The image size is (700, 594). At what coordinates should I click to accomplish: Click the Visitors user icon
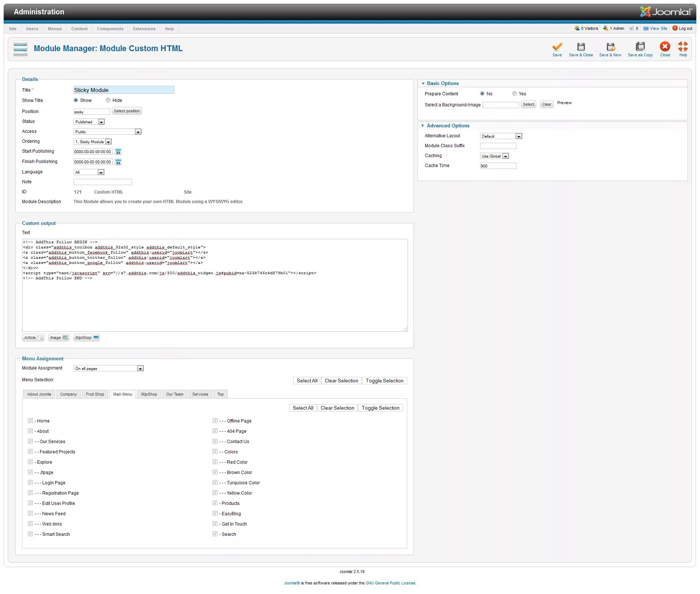(x=577, y=28)
